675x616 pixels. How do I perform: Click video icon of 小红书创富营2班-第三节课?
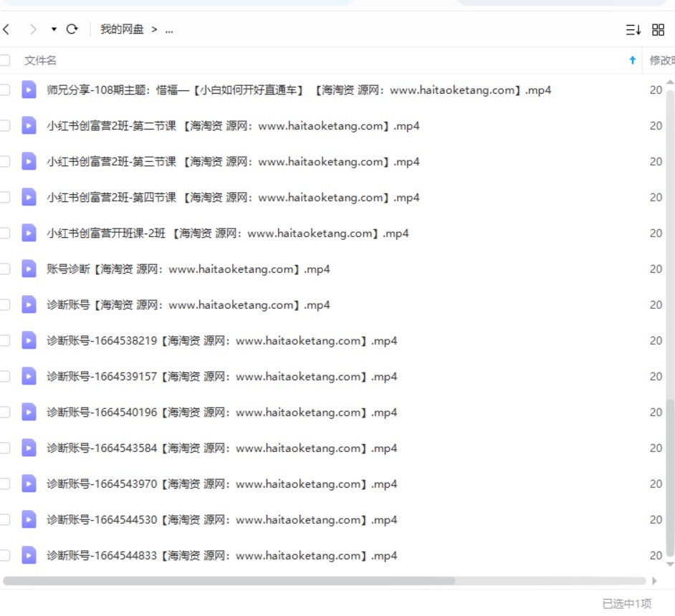[29, 161]
